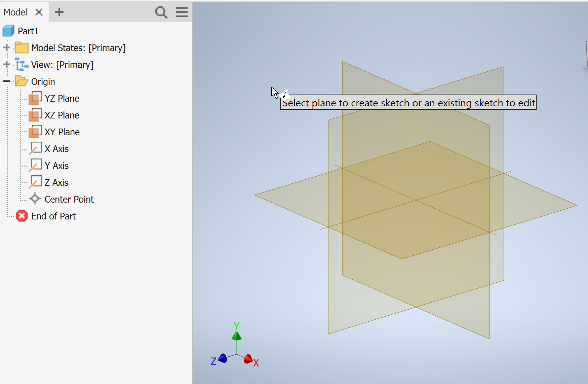
Task: Click the View representation tree icon
Action: (x=22, y=65)
